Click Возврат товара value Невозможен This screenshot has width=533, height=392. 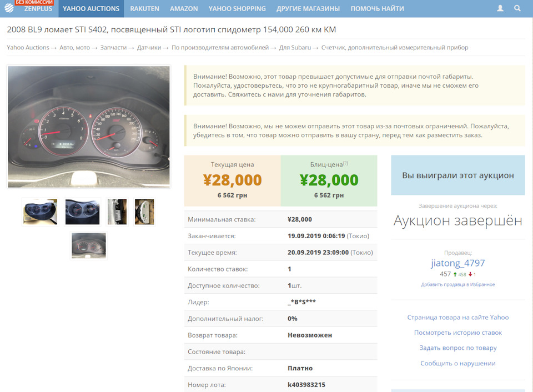click(x=310, y=335)
